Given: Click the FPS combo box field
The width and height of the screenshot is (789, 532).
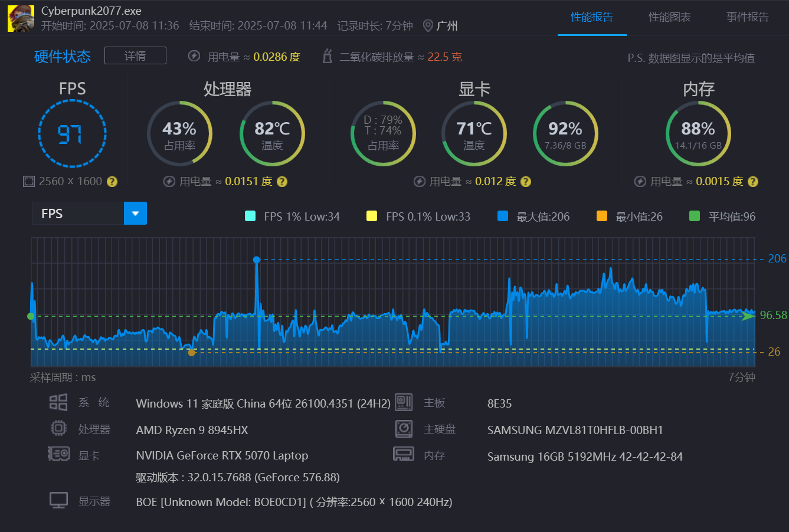Looking at the screenshot, I should (x=89, y=214).
